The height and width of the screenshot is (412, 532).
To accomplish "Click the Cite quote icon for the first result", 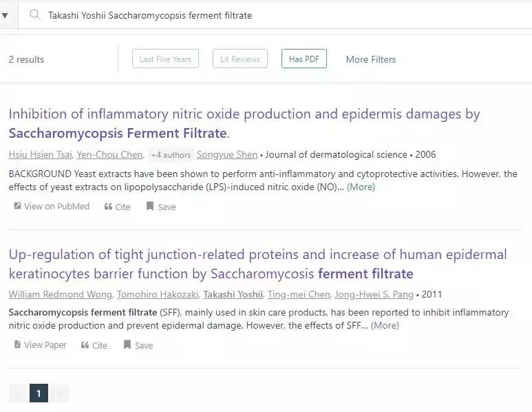I will coord(108,207).
